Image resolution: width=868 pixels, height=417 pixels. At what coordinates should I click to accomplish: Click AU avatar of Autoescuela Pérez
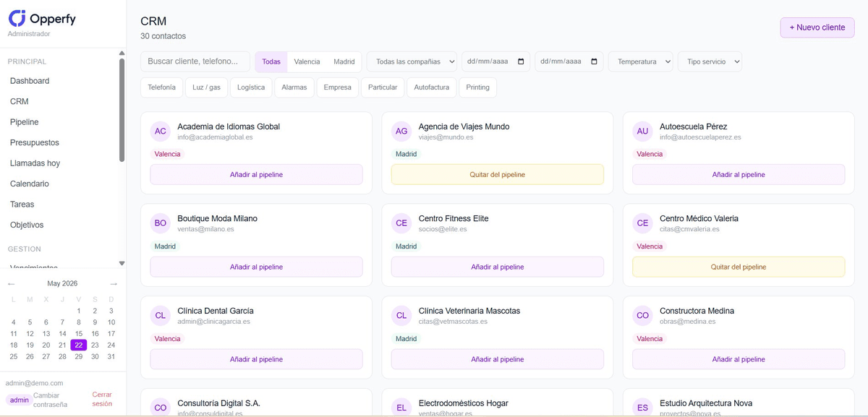(642, 132)
